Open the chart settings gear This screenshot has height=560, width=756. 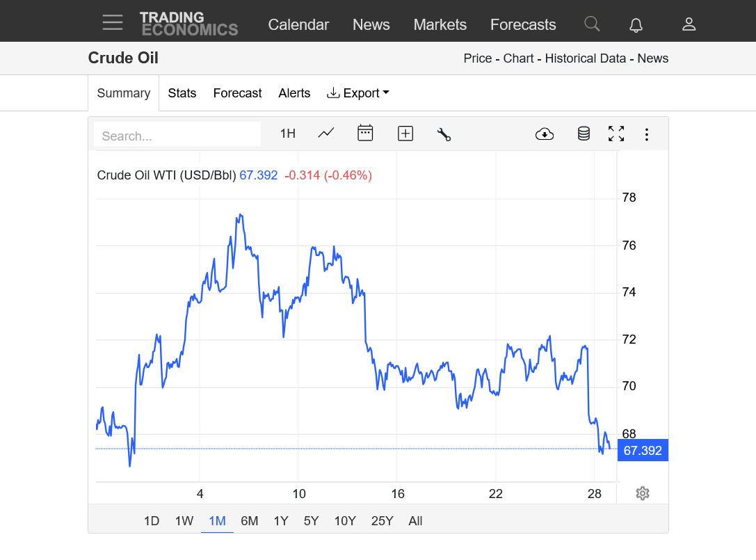[x=643, y=493]
